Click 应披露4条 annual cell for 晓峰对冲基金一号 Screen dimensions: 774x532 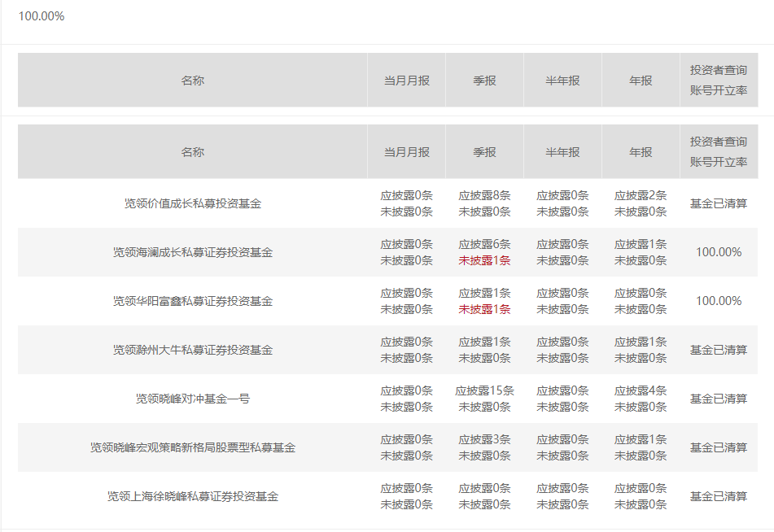641,390
